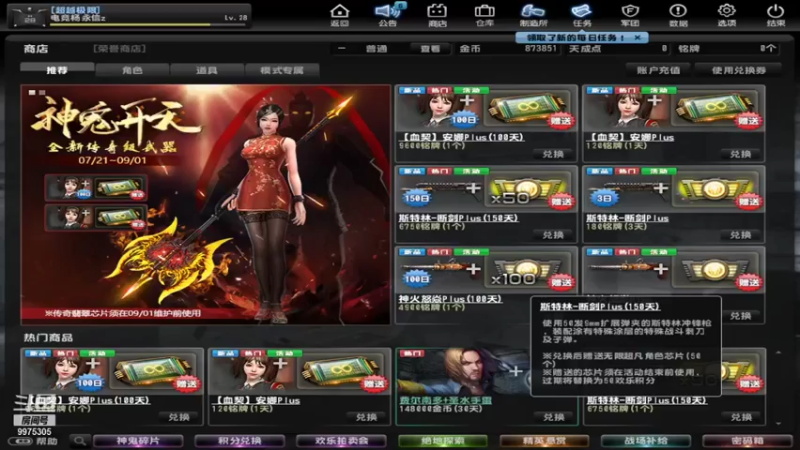
Task: Open the 积分兑换 bottom menu
Action: tap(239, 440)
